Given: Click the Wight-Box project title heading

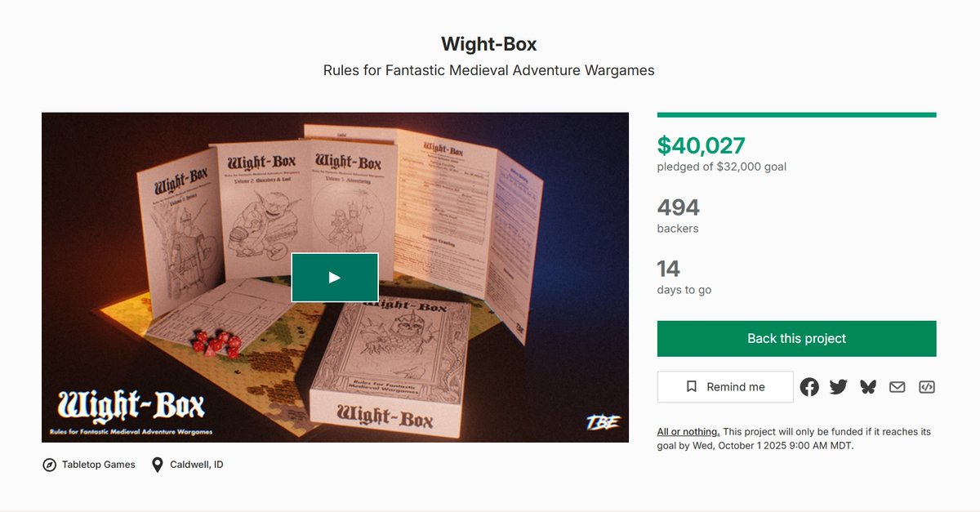Looking at the screenshot, I should (x=489, y=43).
